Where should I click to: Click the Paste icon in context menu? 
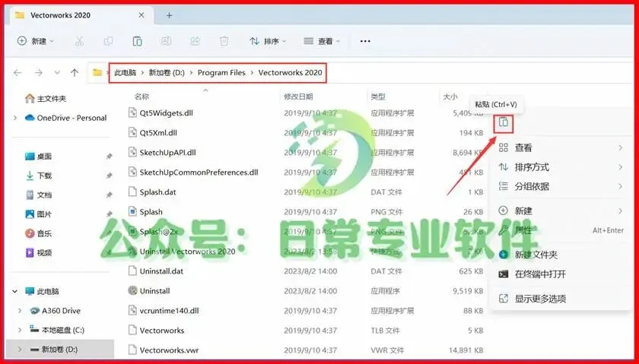pyautogui.click(x=504, y=122)
